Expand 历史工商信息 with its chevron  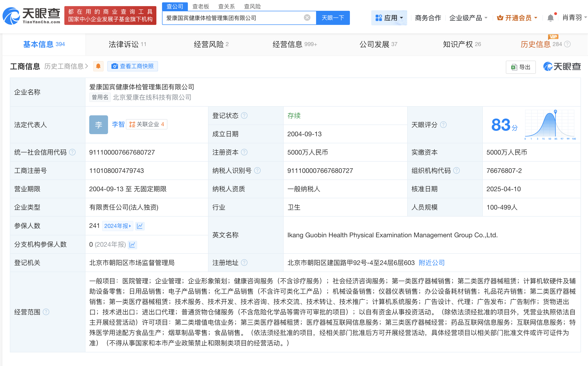point(86,66)
